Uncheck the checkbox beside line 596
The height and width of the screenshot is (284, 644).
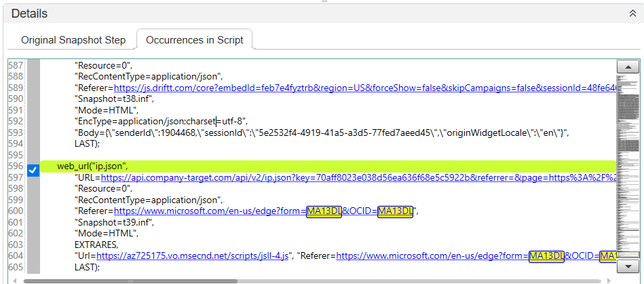33,170
